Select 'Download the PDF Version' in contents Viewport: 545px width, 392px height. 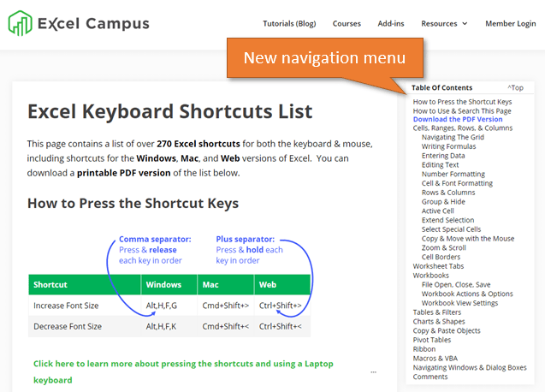458,119
